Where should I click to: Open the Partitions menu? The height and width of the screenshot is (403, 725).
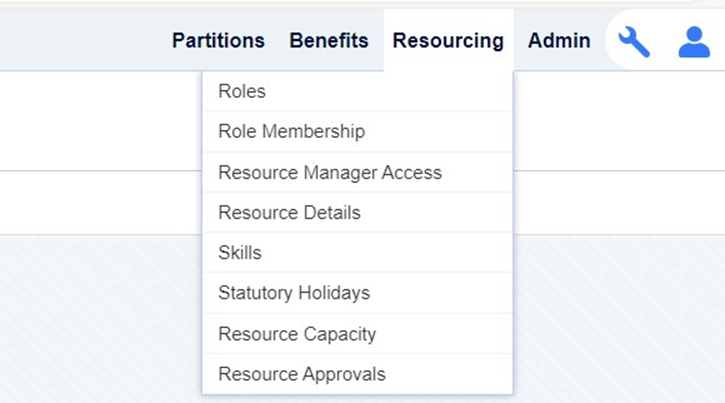(218, 41)
